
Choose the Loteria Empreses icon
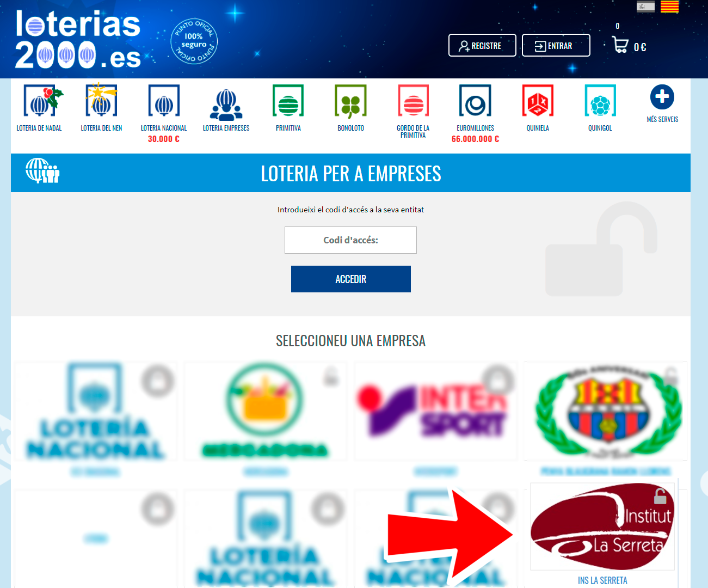[226, 105]
